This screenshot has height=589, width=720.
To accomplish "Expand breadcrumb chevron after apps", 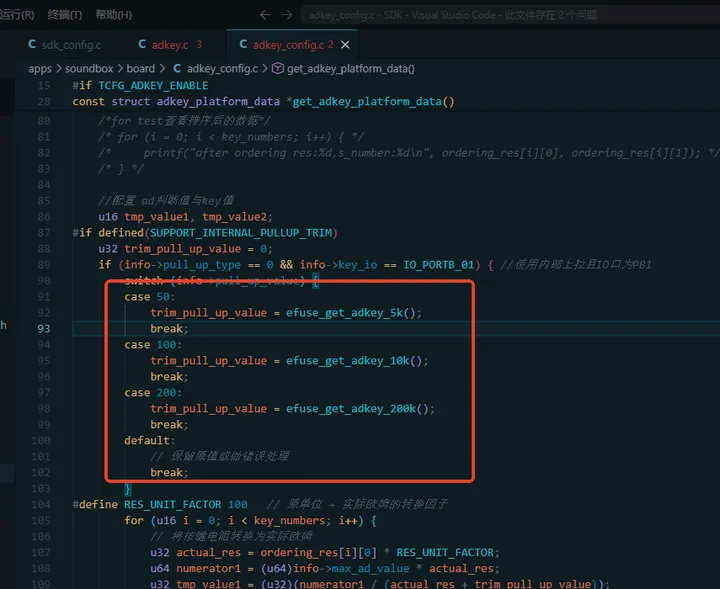I will [58, 69].
